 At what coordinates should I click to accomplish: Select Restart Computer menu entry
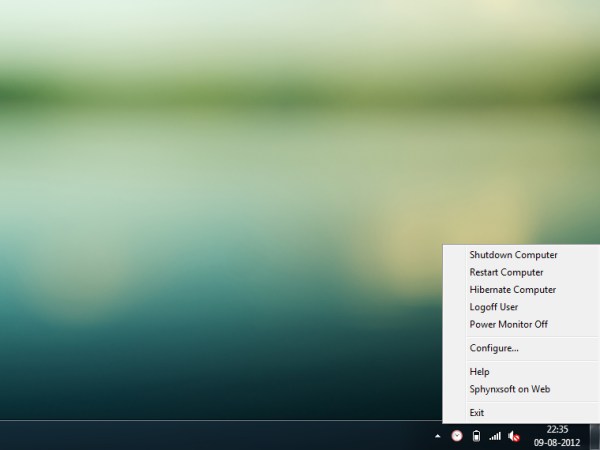(522, 272)
